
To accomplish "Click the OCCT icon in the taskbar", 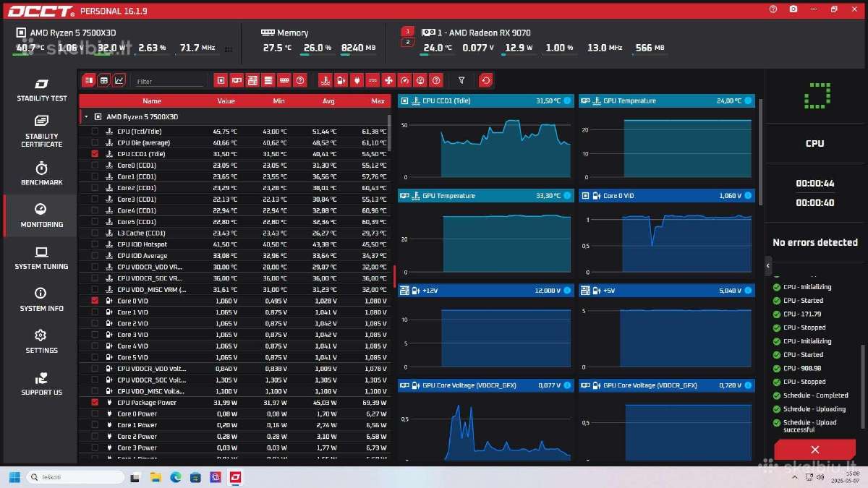I will click(235, 477).
